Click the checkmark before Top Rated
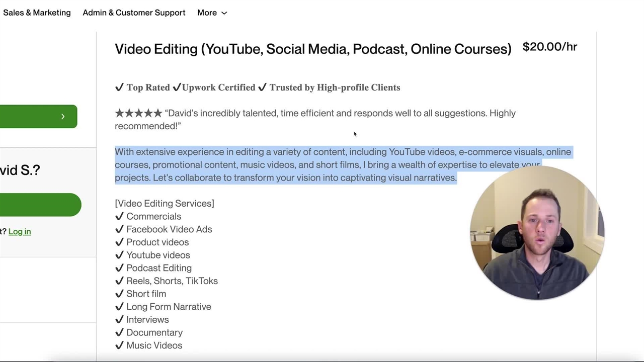Viewport: 644px width, 362px height. (x=119, y=87)
